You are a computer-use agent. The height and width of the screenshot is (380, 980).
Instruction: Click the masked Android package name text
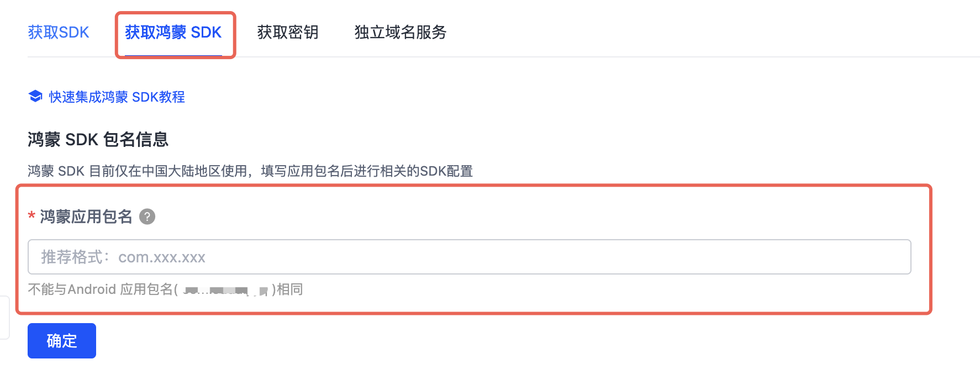pos(224,289)
